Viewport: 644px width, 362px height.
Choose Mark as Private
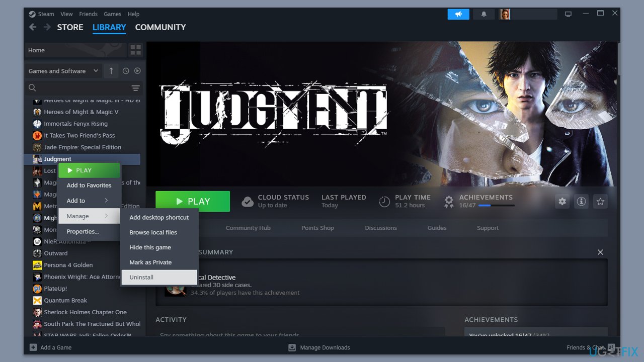(x=159, y=262)
